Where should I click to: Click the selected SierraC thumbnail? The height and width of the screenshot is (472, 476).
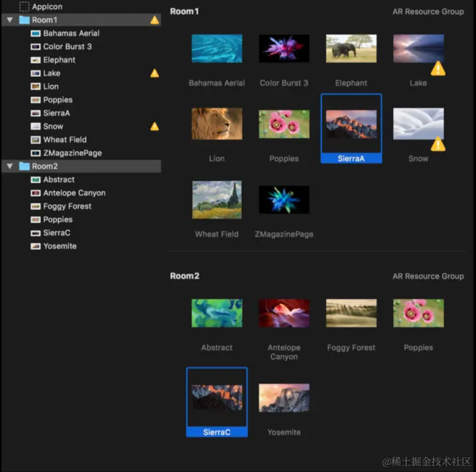[217, 398]
